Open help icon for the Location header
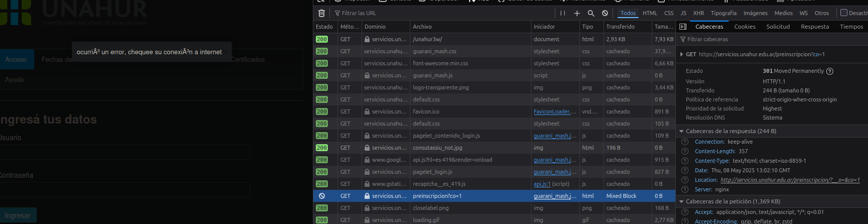Image resolution: width=868 pixels, height=224 pixels. (685, 180)
